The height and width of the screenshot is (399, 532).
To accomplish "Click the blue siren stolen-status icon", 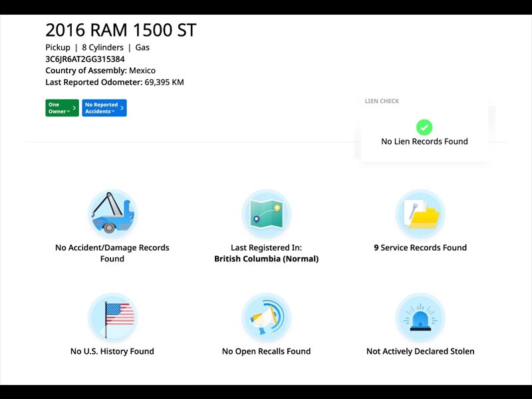I will [420, 317].
